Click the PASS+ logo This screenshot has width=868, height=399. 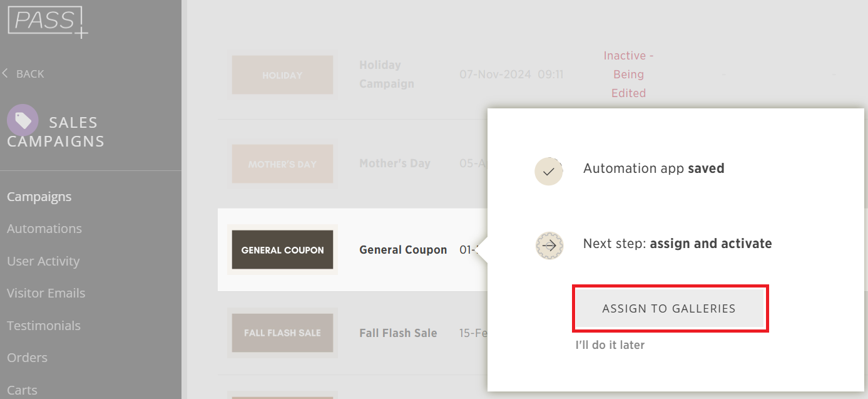tap(48, 22)
